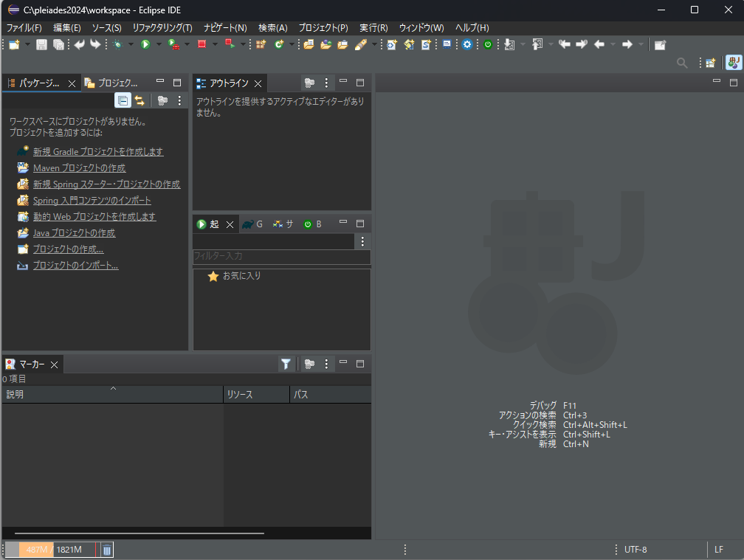Toggle Link with Editor in Package Explorer
Screen dimensions: 744x560
click(139, 100)
